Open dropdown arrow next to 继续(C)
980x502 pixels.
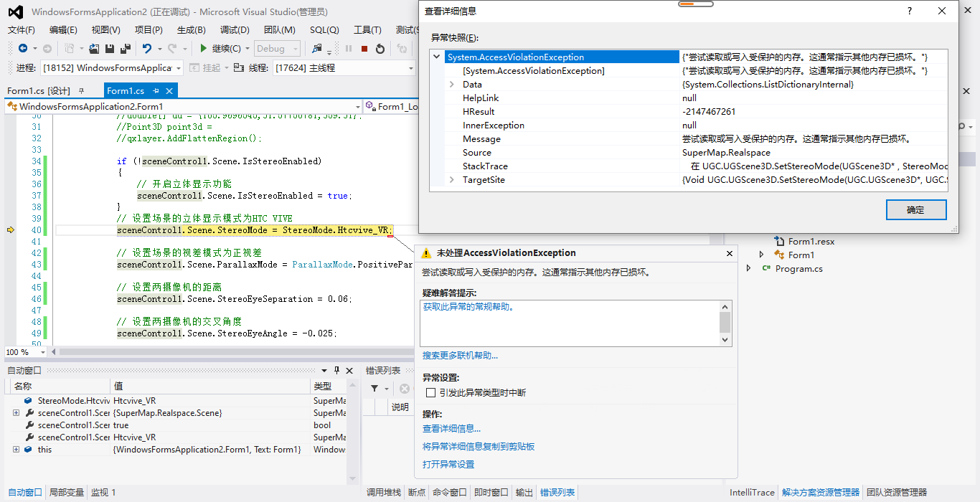click(248, 49)
